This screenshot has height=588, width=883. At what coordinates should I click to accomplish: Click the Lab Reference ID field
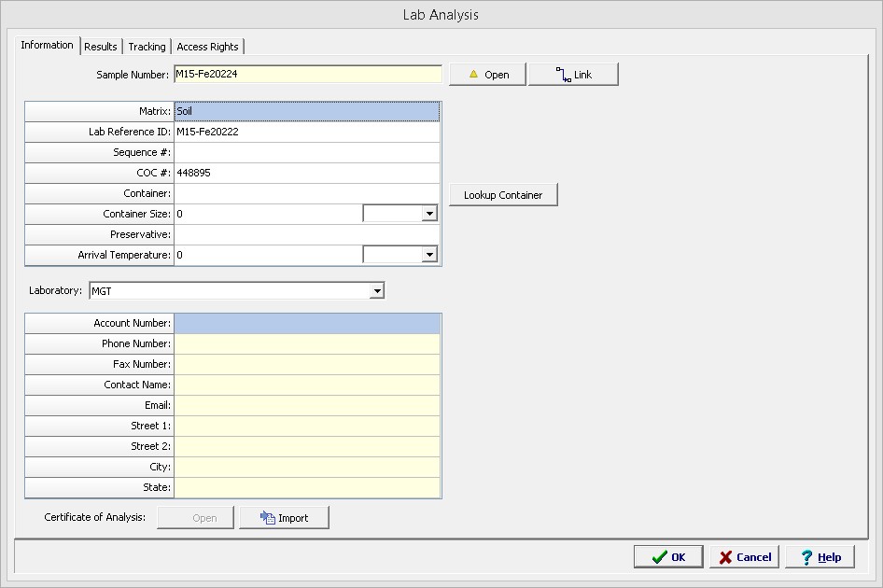pos(306,132)
